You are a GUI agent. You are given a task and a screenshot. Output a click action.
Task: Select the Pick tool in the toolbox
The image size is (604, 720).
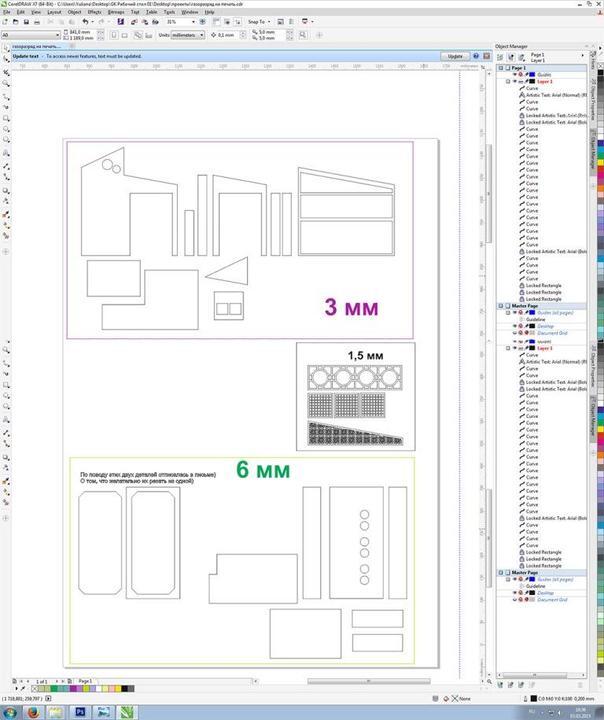[x=6, y=70]
